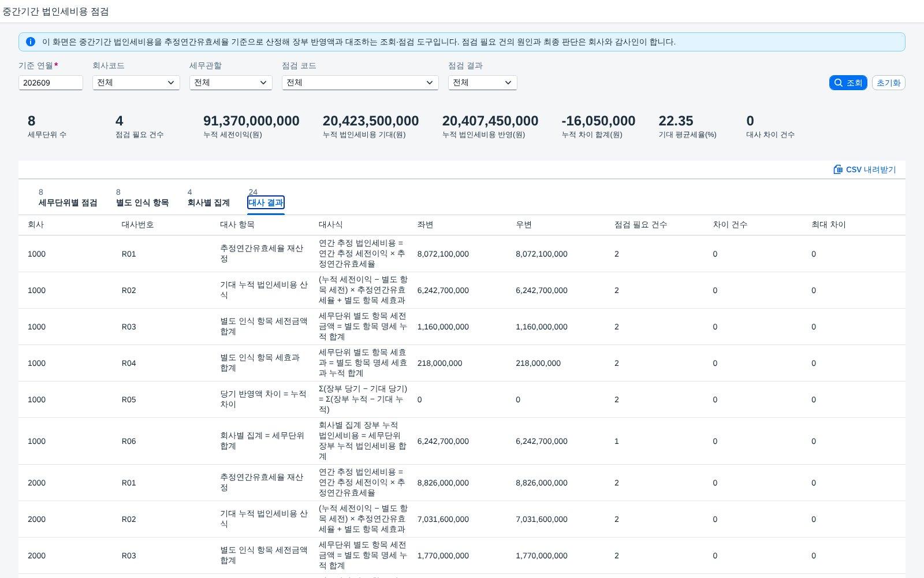Click the 누적 법인세비용 반영 value 20,407,450,000
The width and height of the screenshot is (924, 578).
coord(490,121)
